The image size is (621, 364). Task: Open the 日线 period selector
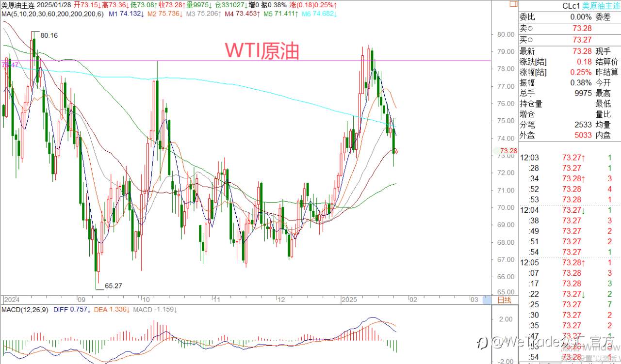[505, 300]
